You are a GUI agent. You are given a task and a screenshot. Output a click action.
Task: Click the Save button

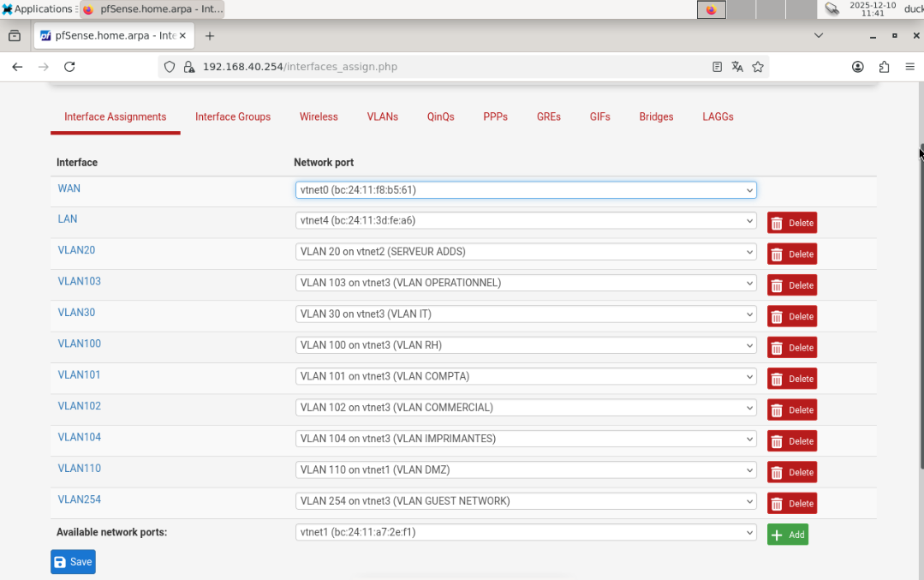pos(72,561)
